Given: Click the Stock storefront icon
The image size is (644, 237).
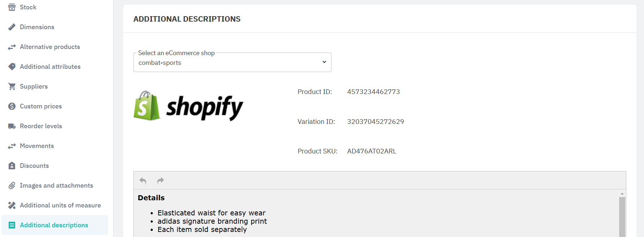Looking at the screenshot, I should click(x=12, y=7).
